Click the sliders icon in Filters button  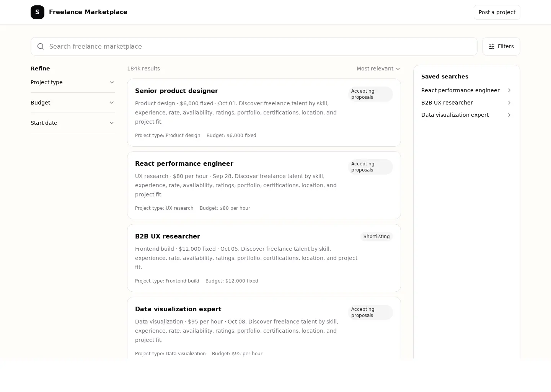point(492,46)
